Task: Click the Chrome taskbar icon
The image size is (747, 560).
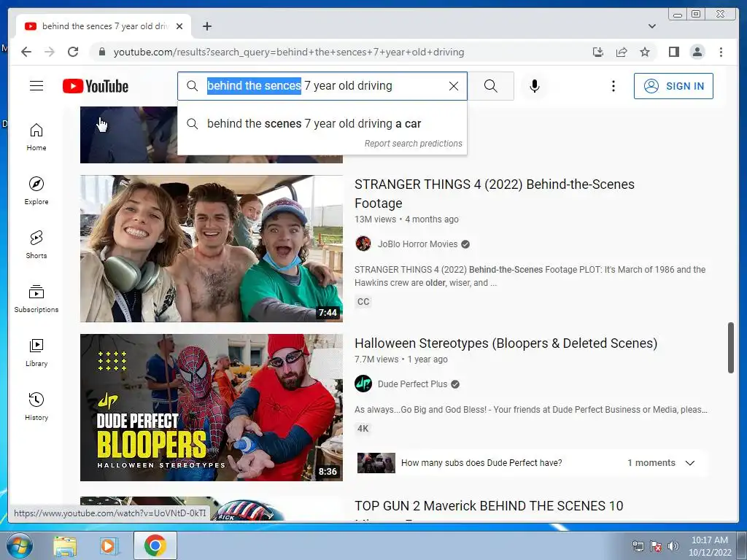Action: (155, 545)
